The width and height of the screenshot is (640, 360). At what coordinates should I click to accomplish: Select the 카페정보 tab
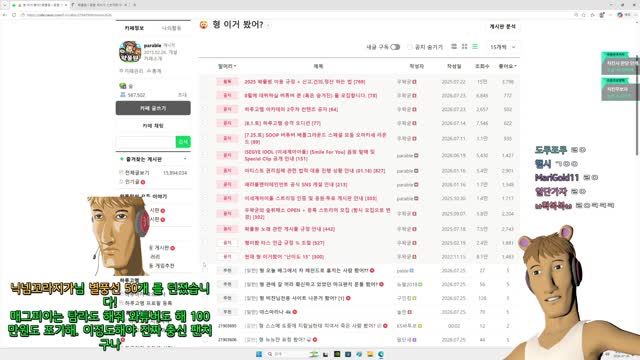pos(134,28)
